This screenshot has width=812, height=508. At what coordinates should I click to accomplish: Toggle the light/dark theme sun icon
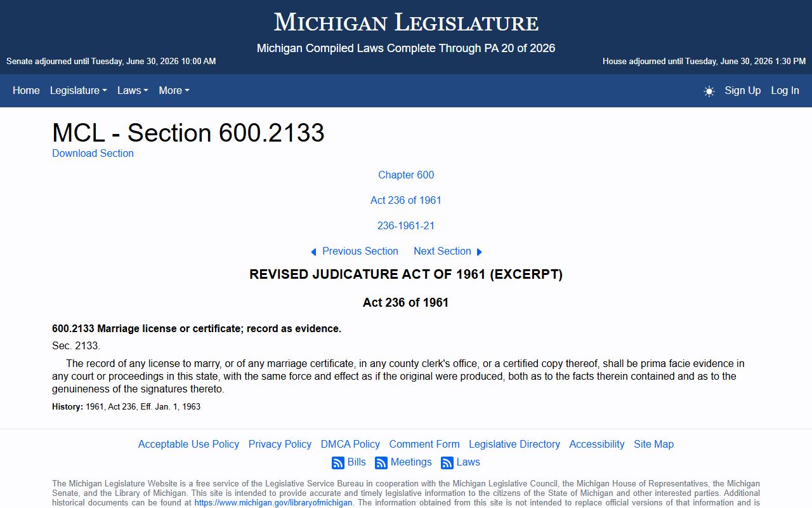[x=709, y=91]
